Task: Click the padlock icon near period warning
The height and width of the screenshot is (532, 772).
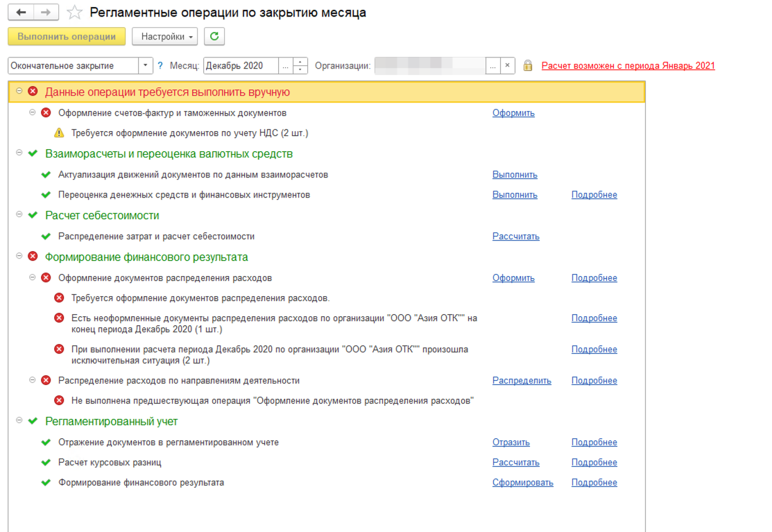Action: [528, 66]
